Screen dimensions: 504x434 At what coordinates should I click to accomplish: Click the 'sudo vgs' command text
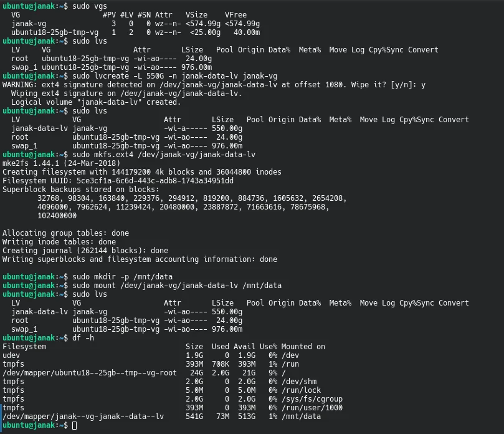coord(90,5)
